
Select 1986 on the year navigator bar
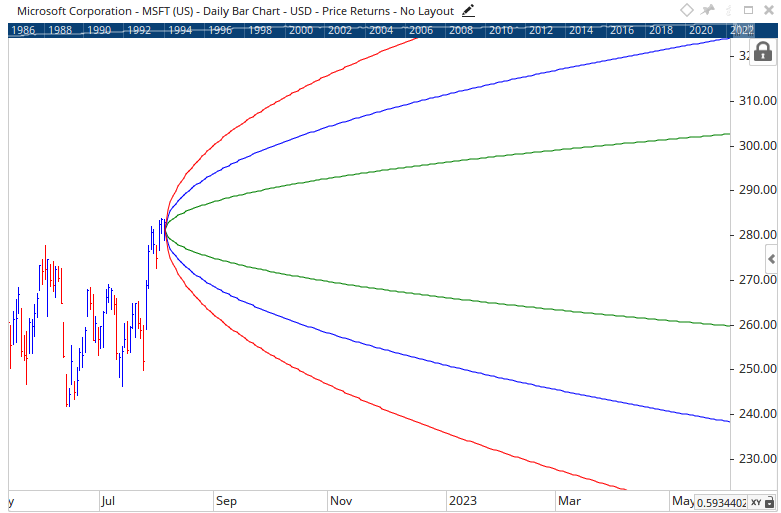click(x=23, y=30)
